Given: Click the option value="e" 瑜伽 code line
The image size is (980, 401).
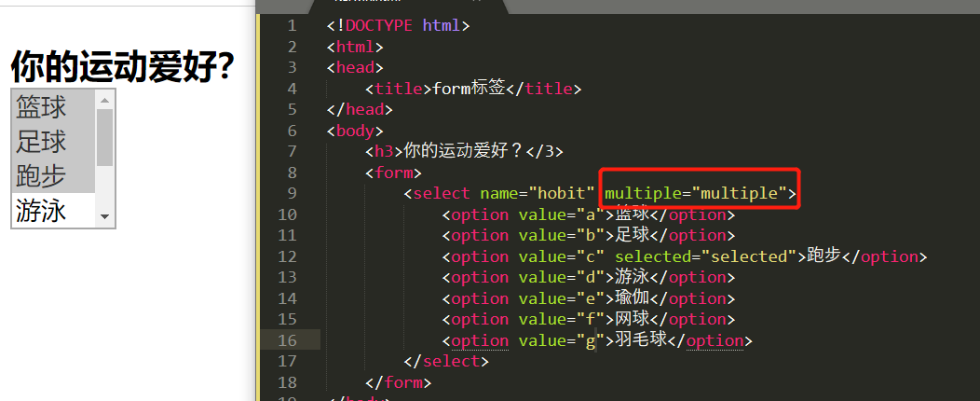Looking at the screenshot, I should (x=588, y=298).
